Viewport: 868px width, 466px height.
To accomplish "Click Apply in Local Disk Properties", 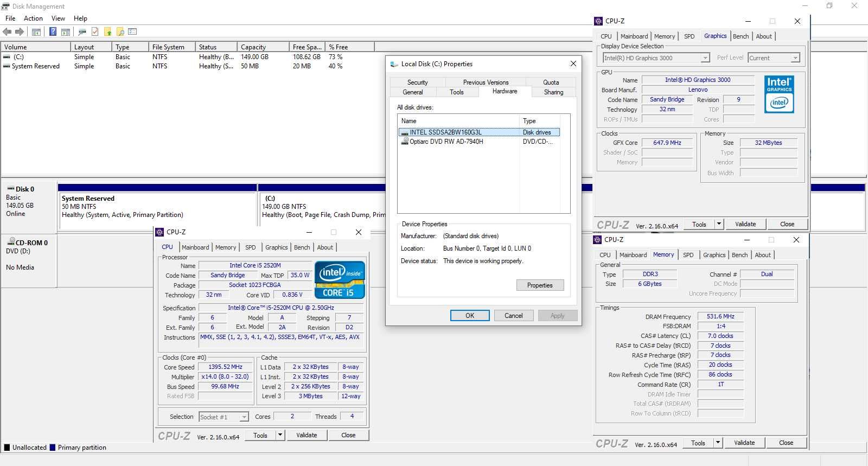I will click(557, 316).
